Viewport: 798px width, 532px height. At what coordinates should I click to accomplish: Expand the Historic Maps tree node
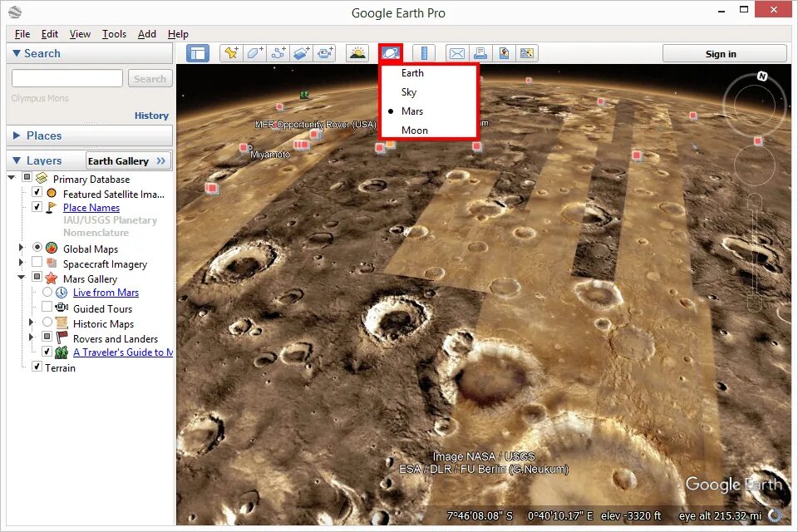(x=31, y=323)
